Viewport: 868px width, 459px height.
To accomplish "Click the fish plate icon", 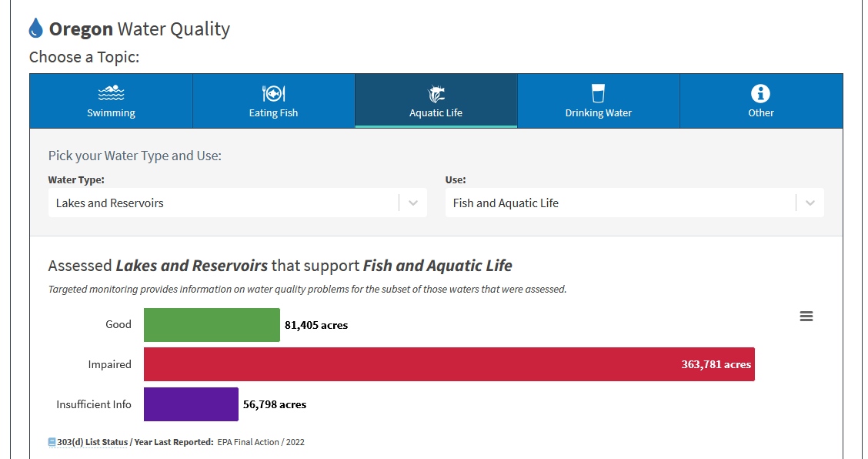I will [273, 93].
